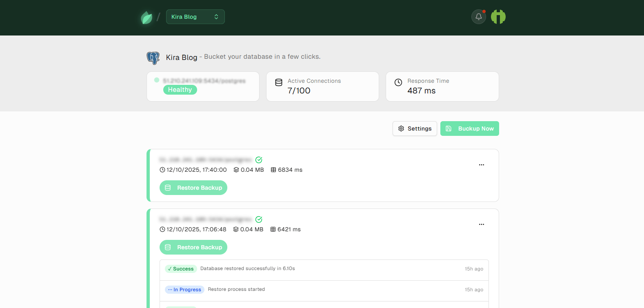Click the green checkmark on the 17:06:48 backup

click(259, 219)
